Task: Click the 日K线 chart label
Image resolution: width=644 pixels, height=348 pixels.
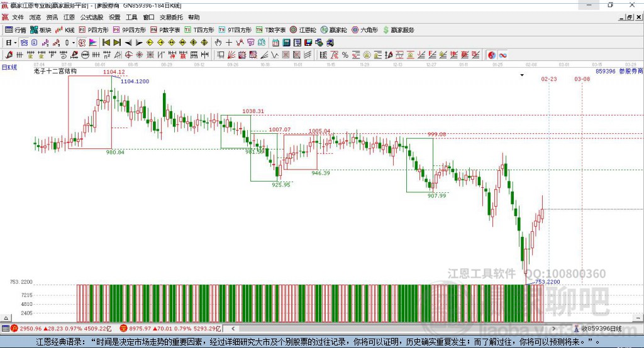Action: [x=9, y=67]
